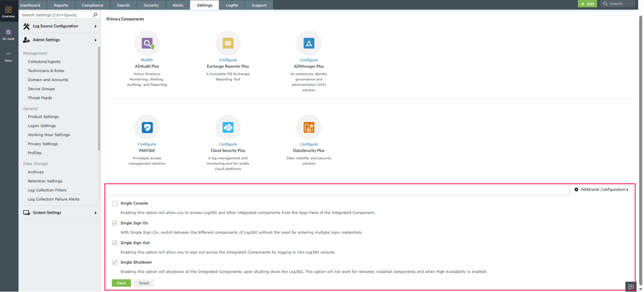Click the ADAudit Plus component icon
The image size is (644, 292).
(x=147, y=43)
